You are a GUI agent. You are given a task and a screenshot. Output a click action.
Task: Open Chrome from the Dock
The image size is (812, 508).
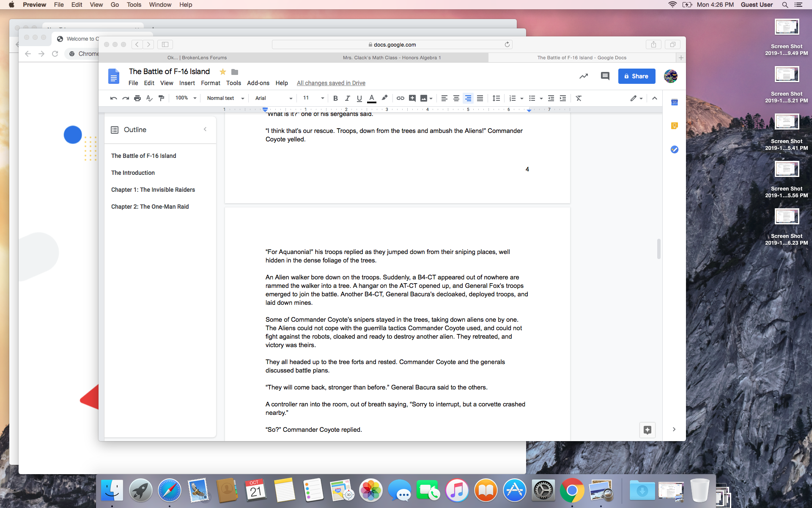tap(572, 490)
